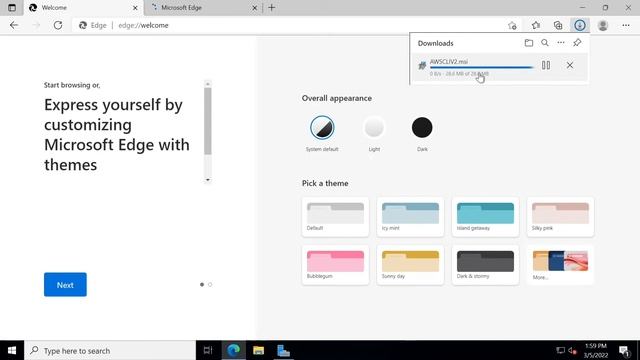The height and width of the screenshot is (360, 640).
Task: Click AWSCLIV2.msi download progress bar
Action: (482, 67)
